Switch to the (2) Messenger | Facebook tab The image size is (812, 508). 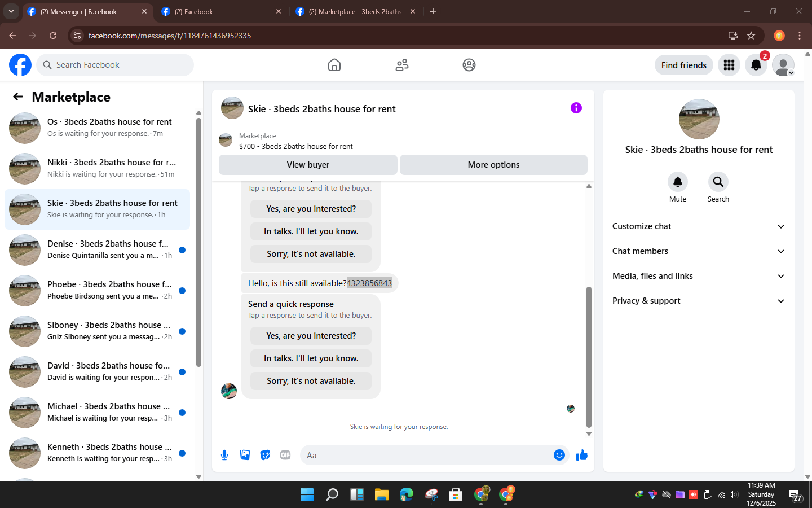pos(87,11)
